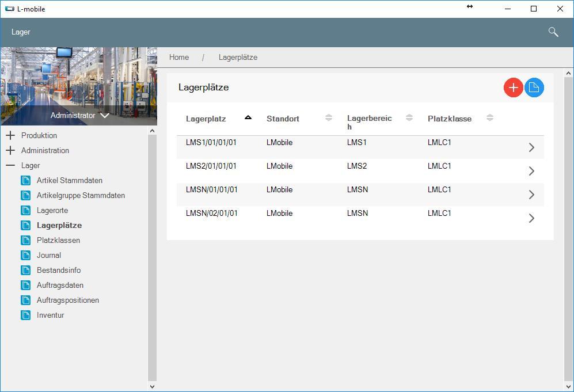Open details chevron for LMS1/01/01/01
Screen dimensions: 574x392
click(531, 147)
